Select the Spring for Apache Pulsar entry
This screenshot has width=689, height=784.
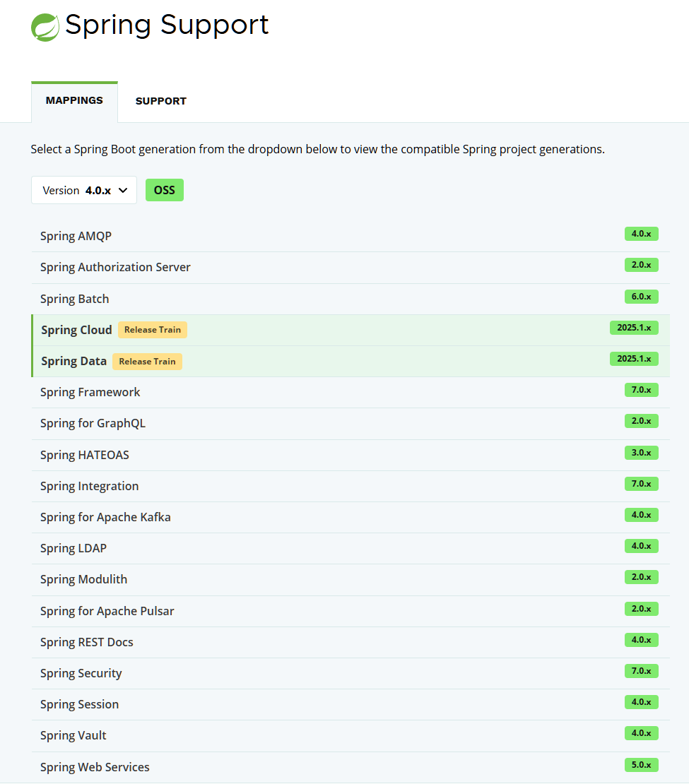(x=351, y=611)
